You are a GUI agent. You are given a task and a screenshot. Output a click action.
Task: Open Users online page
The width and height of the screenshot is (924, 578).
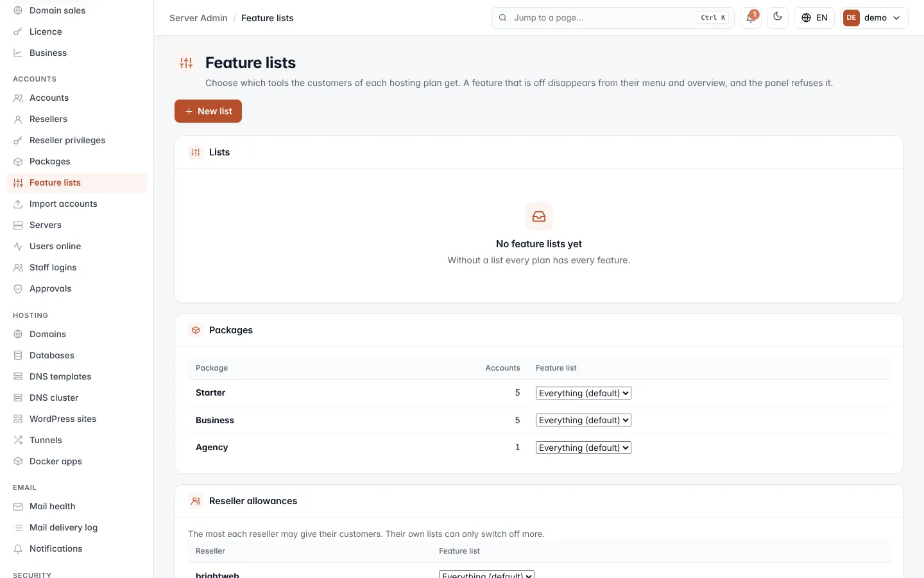point(77,246)
